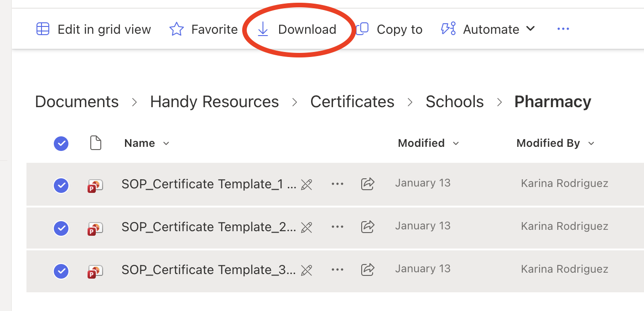Deselect all files with header checkbox
Viewport: 644px width, 311px height.
point(61,144)
